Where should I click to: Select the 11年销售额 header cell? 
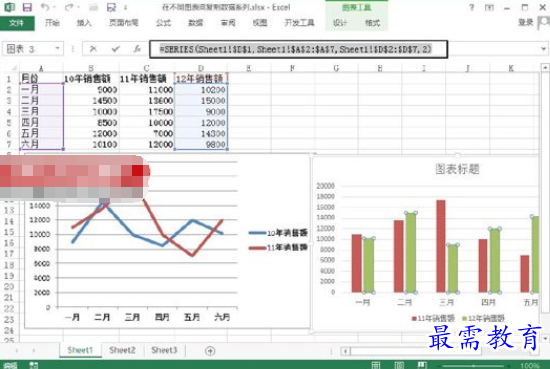[147, 79]
